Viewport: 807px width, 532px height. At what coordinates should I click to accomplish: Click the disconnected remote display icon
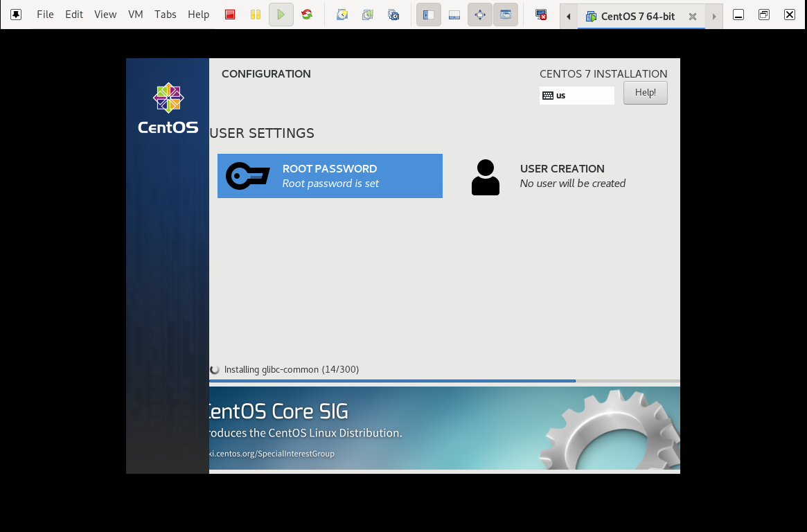[541, 15]
